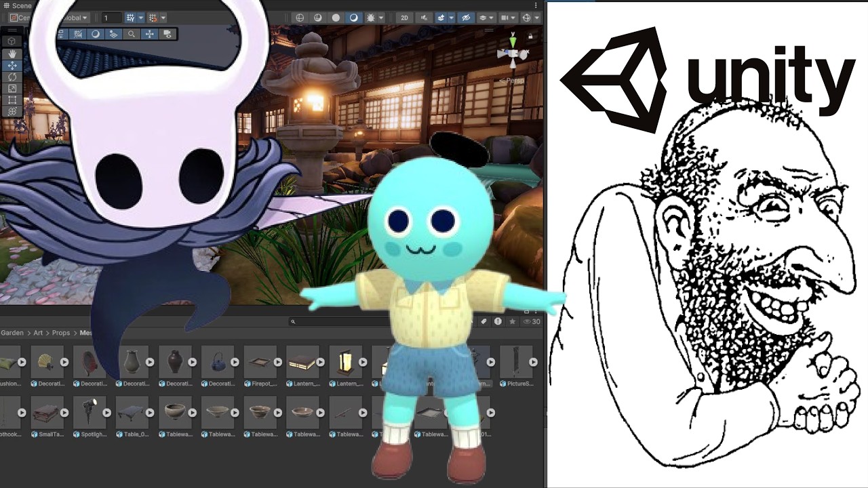The height and width of the screenshot is (488, 868).
Task: Click the magnifier icon in the Scene overlay toolbar
Action: click(132, 34)
